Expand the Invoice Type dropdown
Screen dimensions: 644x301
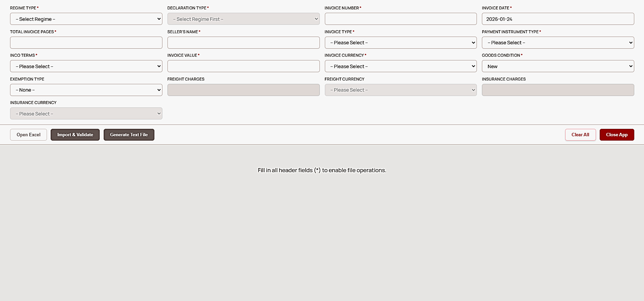coord(400,43)
